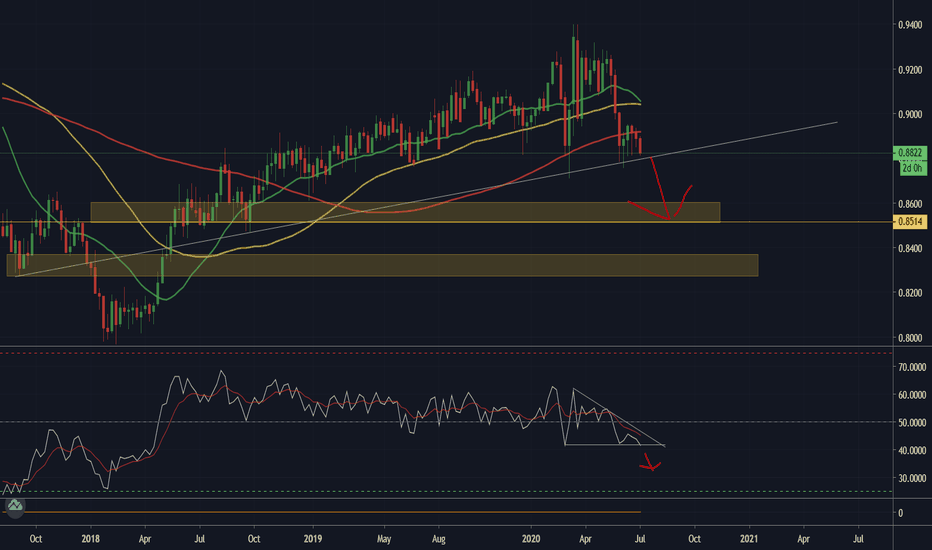The image size is (932, 550).
Task: Click the 2020 label on time axis
Action: click(x=531, y=539)
